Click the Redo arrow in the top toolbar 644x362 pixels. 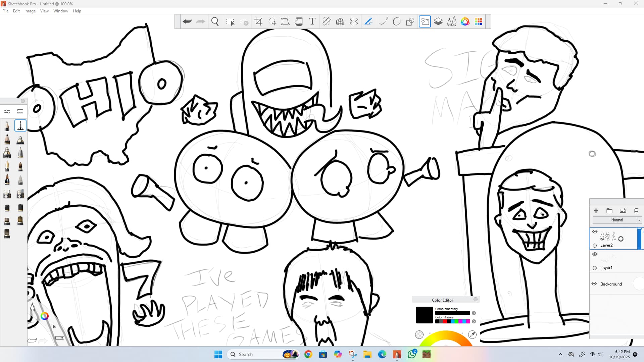click(201, 22)
